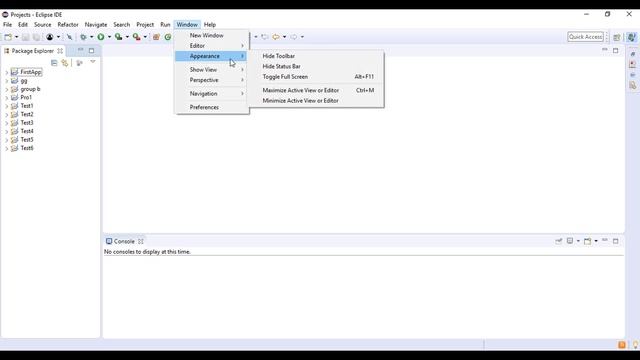The image size is (640, 360).
Task: Open the Help menu
Action: click(x=210, y=24)
